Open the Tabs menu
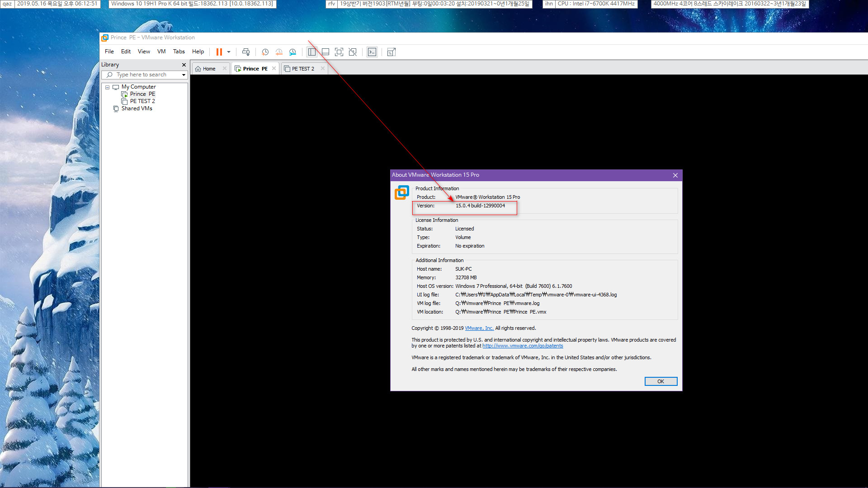 point(179,52)
